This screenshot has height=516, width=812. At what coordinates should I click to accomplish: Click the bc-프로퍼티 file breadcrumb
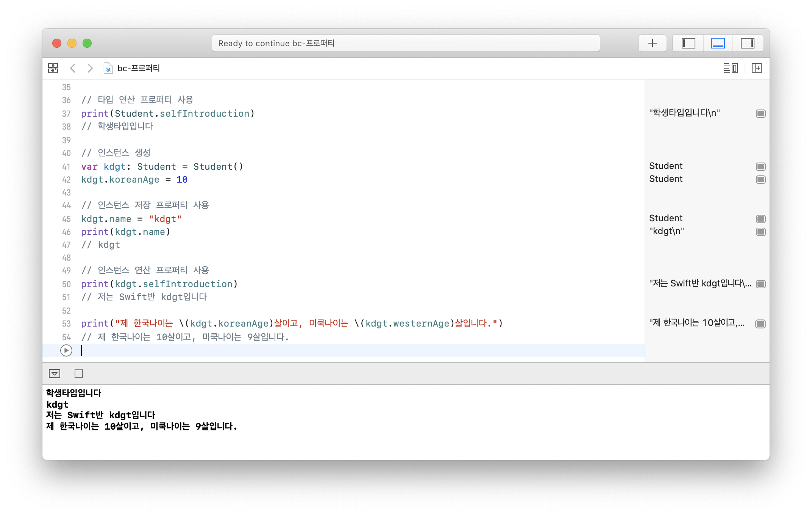[138, 68]
